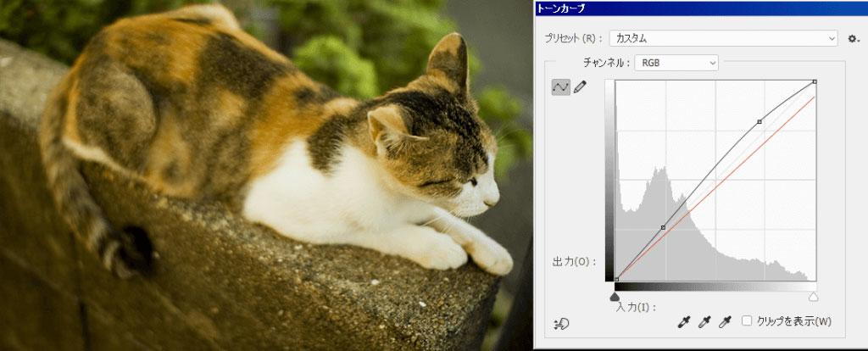Open the プリセット dropdown showing カスタム
Image resolution: width=868 pixels, height=351 pixels.
click(x=723, y=38)
